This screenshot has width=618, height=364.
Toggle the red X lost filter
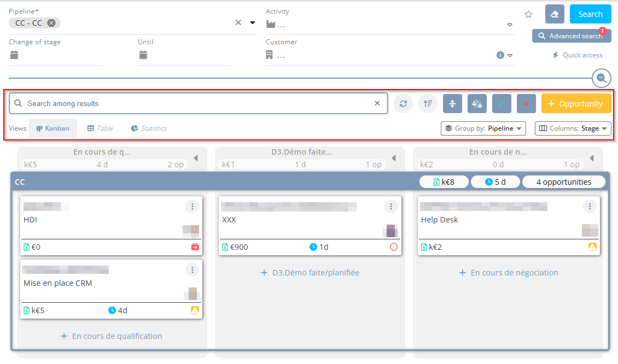click(x=526, y=103)
